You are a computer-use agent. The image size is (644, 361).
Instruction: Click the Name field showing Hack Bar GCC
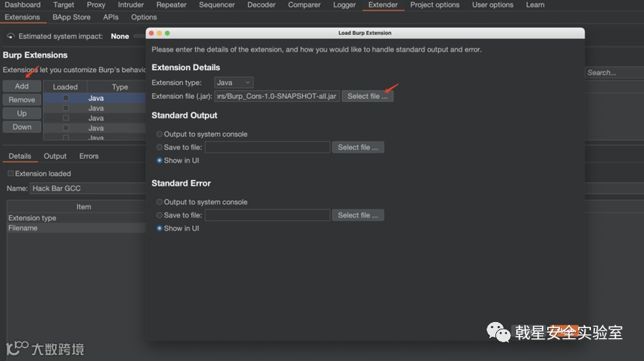(x=87, y=188)
